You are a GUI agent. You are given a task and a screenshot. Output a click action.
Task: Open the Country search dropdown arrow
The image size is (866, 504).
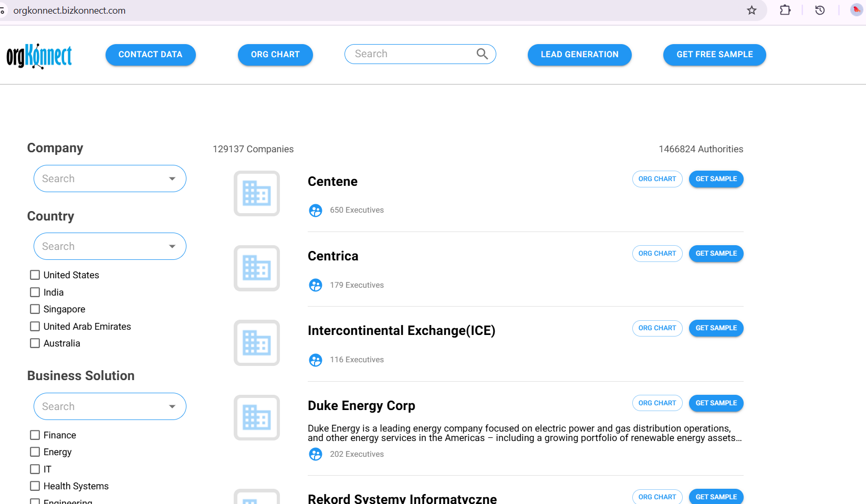click(172, 246)
